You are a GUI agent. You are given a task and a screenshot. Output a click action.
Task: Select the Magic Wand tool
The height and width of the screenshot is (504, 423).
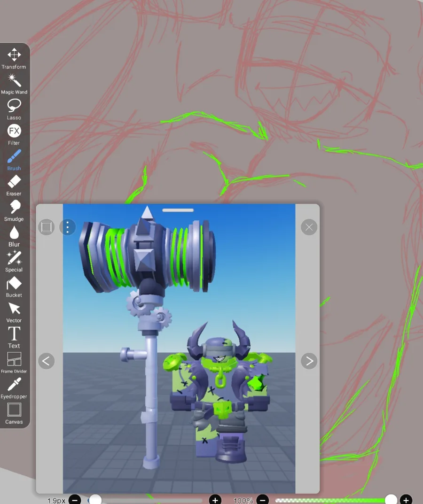pos(14,84)
